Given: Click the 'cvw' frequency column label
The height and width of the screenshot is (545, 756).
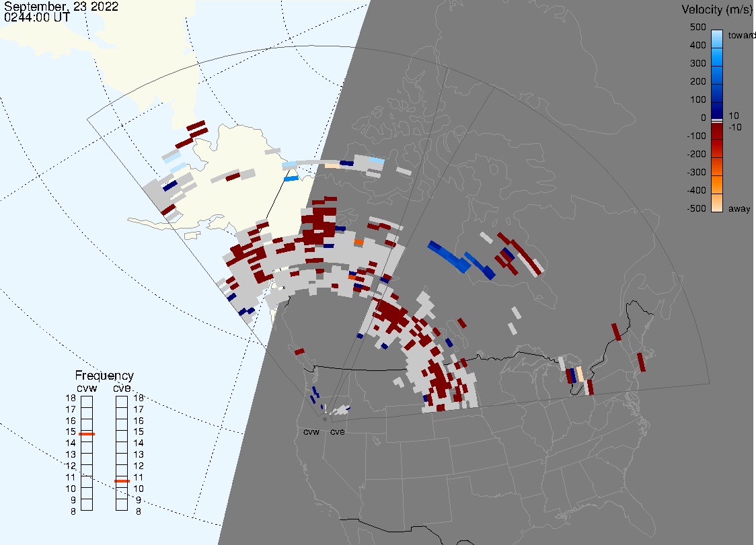Looking at the screenshot, I should pyautogui.click(x=87, y=388).
